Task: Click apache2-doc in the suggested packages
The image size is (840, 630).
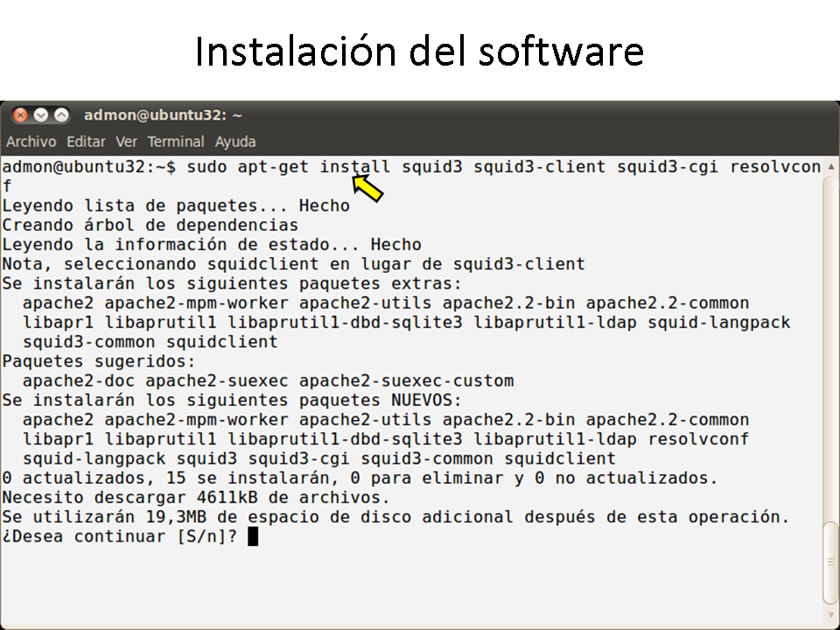Action: [79, 381]
